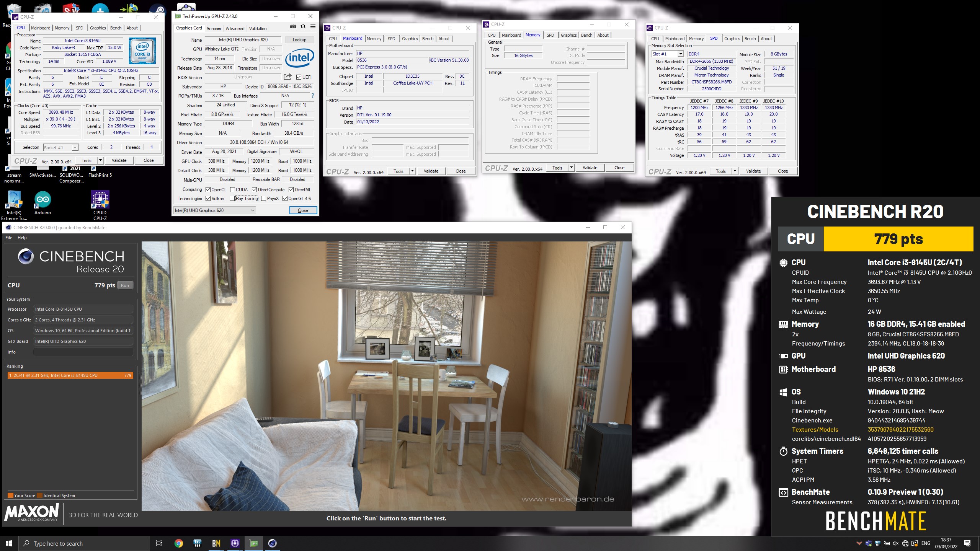This screenshot has width=980, height=551.
Task: Click Run button in Cinebench
Action: 125,285
